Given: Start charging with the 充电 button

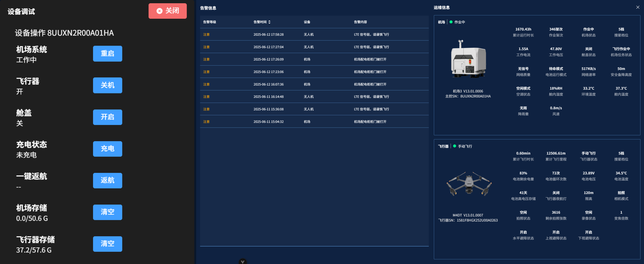Looking at the screenshot, I should pos(107,149).
